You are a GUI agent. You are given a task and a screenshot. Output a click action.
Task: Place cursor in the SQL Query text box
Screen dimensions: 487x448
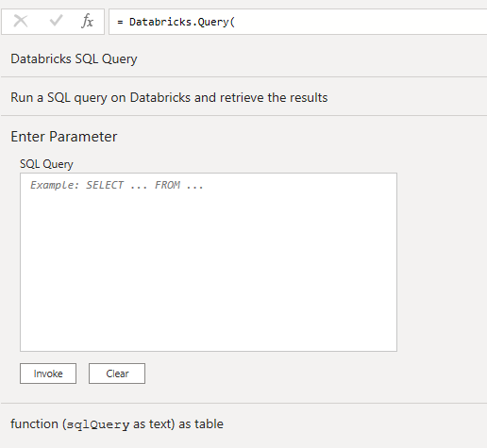click(x=209, y=262)
